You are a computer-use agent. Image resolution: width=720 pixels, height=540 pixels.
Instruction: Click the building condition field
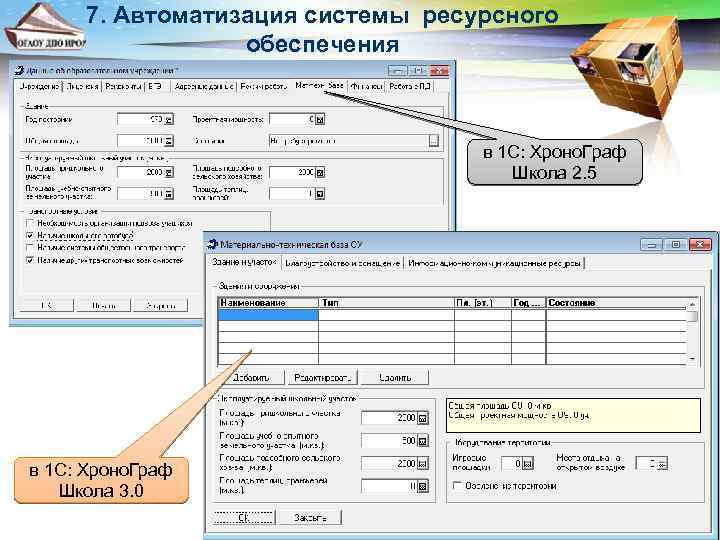(349, 141)
